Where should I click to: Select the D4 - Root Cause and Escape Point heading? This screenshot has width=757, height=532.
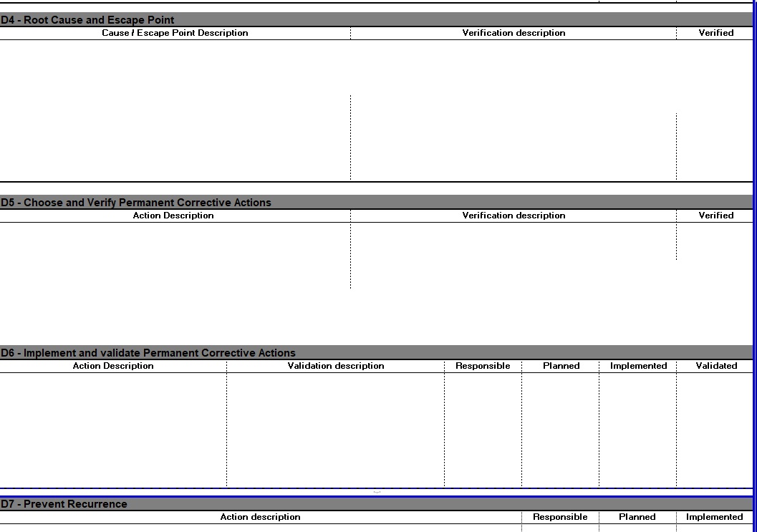(x=87, y=20)
